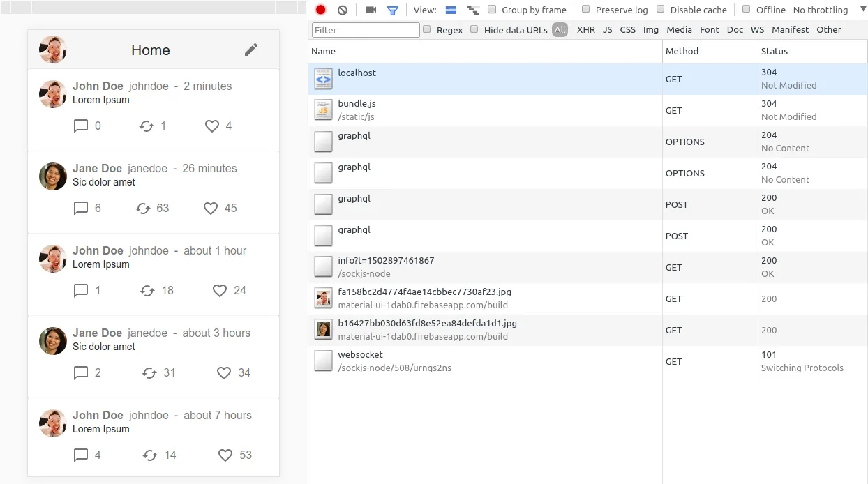868x484 pixels.
Task: Toggle the blue filter funnel icon
Action: (x=393, y=10)
